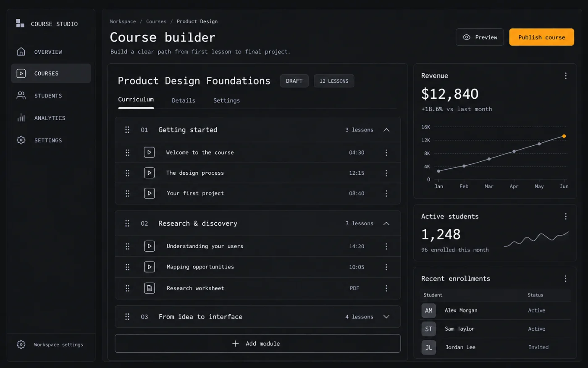Open Overview via its home icon
588x368 pixels.
21,52
